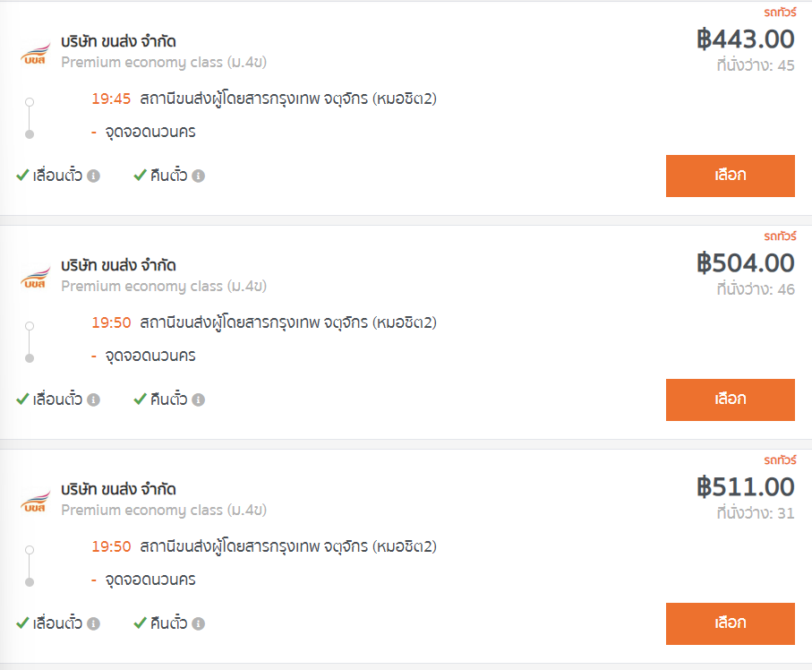The image size is (812, 670).
Task: Click the ฿443.00 price
Action: click(745, 39)
